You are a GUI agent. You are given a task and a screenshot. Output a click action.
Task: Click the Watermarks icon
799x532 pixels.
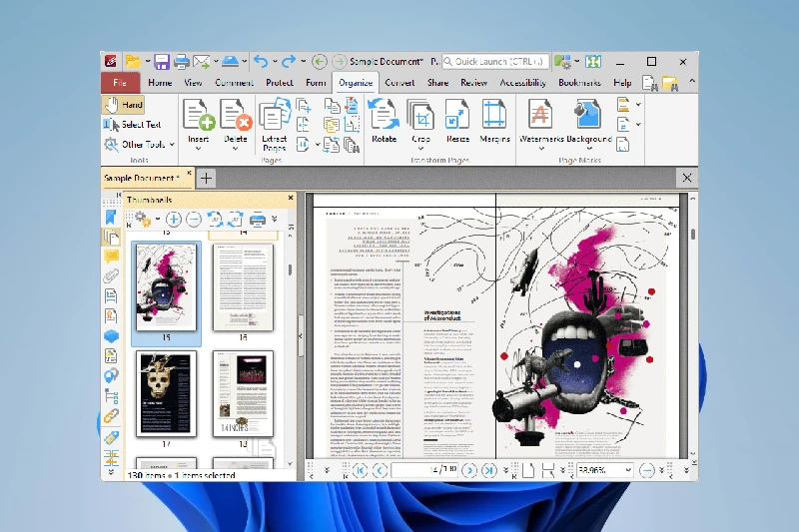point(540,114)
